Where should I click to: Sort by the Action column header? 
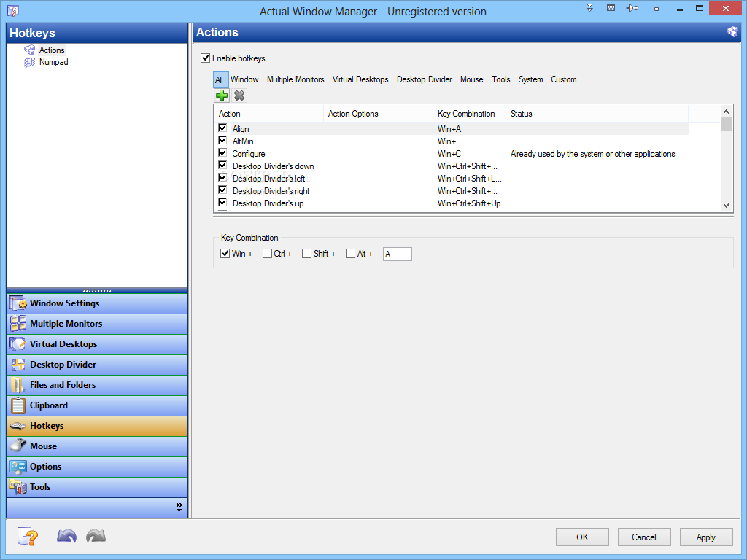click(x=268, y=114)
